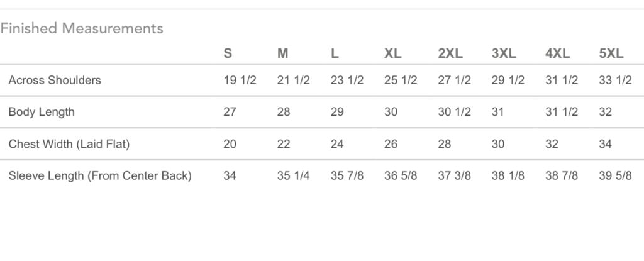Select the 3XL size column header

point(504,54)
